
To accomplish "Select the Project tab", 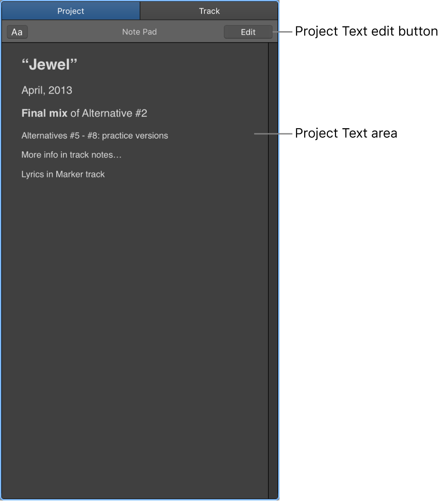I will (70, 11).
